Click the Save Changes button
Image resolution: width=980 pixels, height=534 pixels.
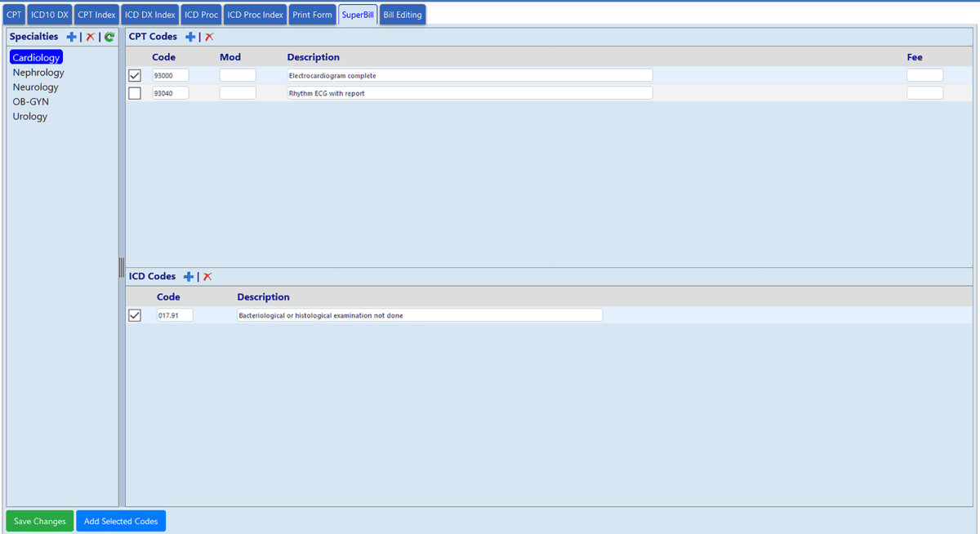point(40,521)
